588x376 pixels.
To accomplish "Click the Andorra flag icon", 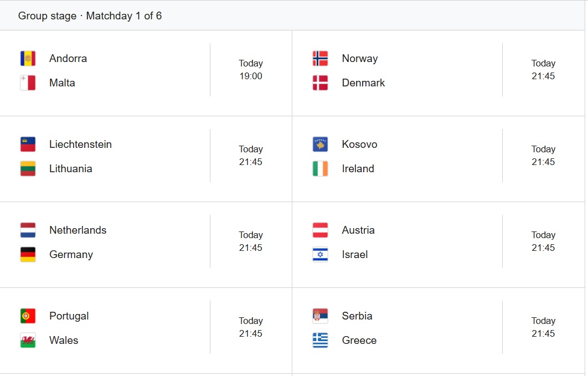I will 28,59.
